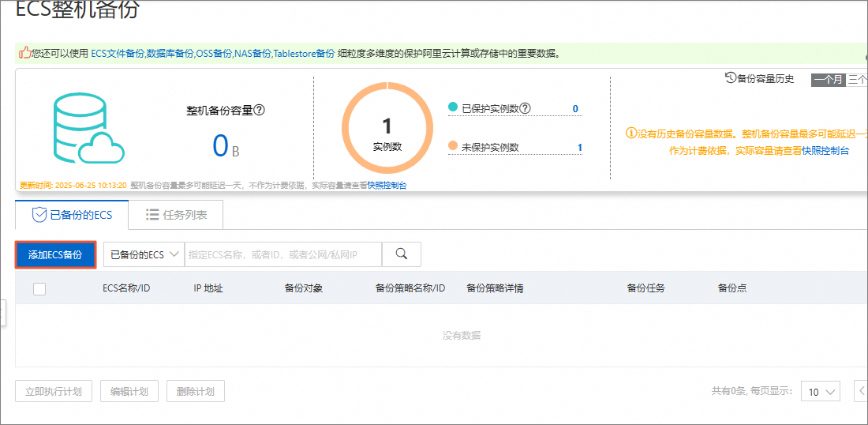The width and height of the screenshot is (868, 425).
Task: Click the 删除计划 button
Action: [196, 392]
